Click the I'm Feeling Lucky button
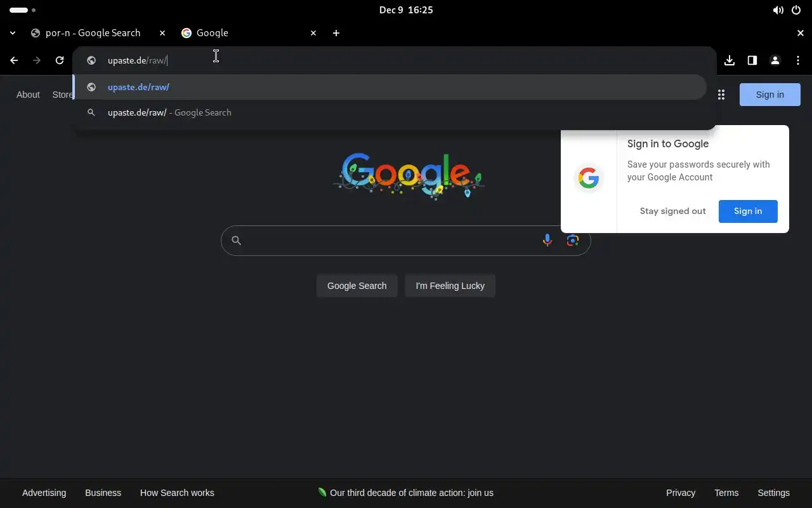812x508 pixels. (x=450, y=286)
